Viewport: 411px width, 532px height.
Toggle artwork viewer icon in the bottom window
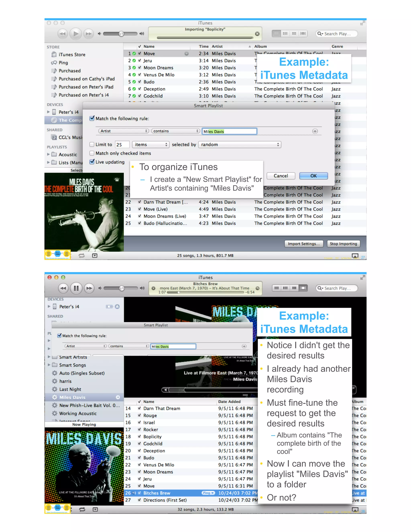[x=95, y=509]
